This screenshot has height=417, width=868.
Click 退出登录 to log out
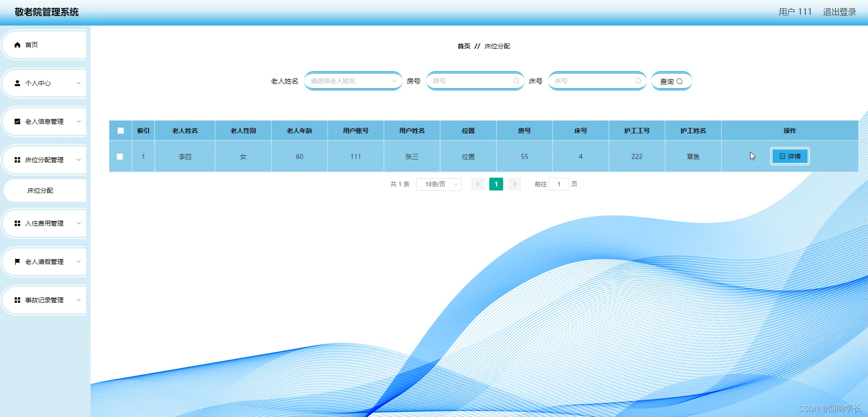coord(839,12)
